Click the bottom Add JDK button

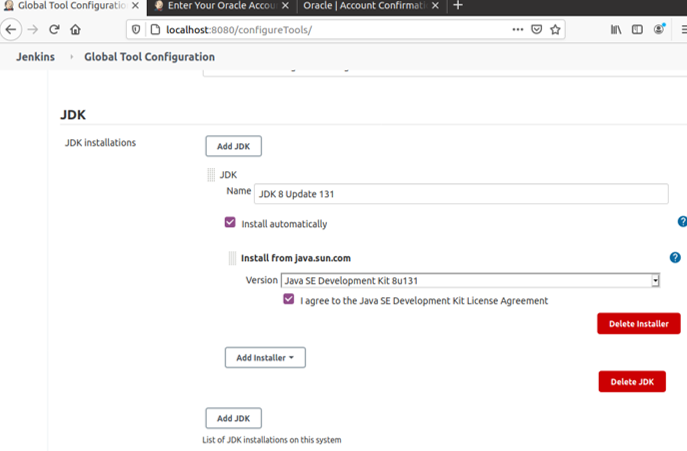[x=234, y=418]
